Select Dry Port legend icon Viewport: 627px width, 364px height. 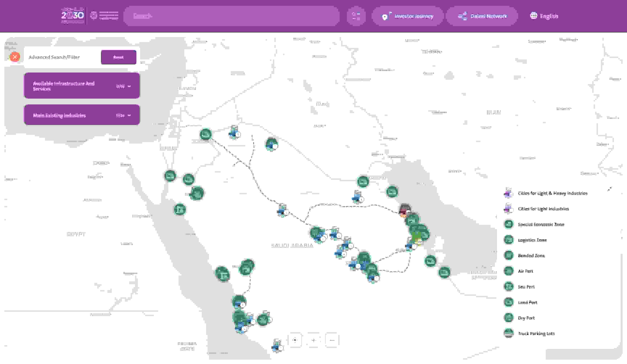509,318
